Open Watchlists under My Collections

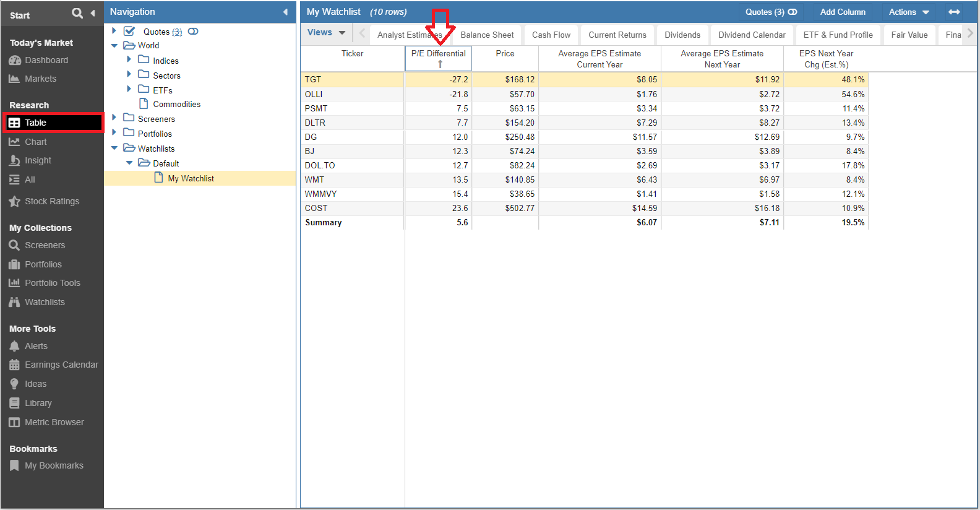pos(45,302)
